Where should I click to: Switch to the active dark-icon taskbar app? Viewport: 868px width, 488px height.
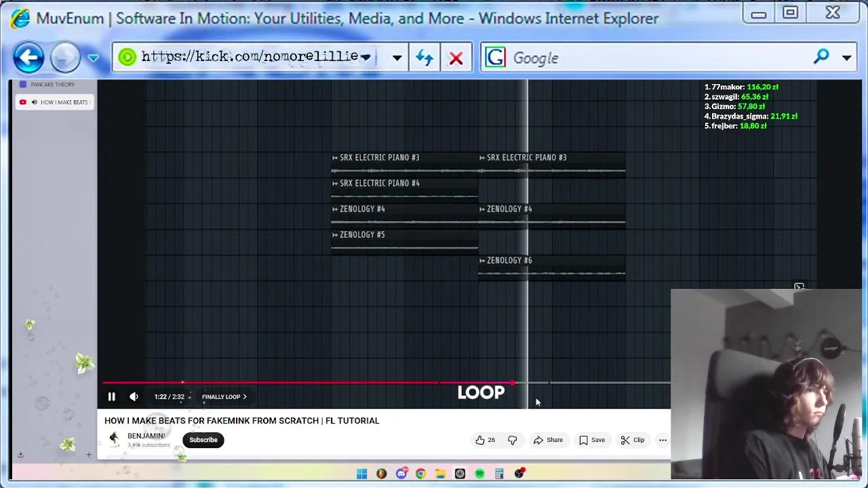click(x=460, y=474)
